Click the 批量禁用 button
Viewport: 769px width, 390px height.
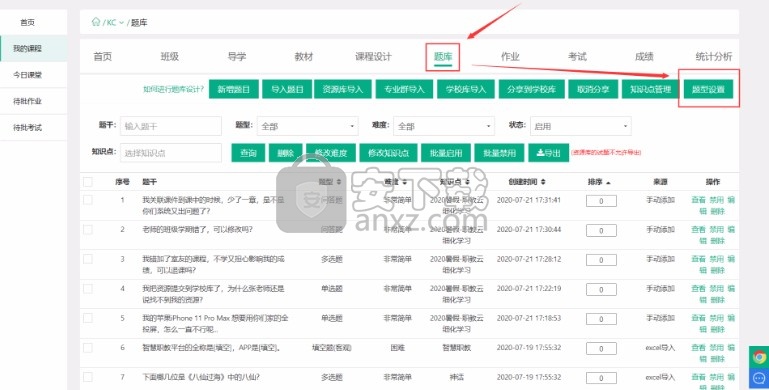click(x=499, y=153)
